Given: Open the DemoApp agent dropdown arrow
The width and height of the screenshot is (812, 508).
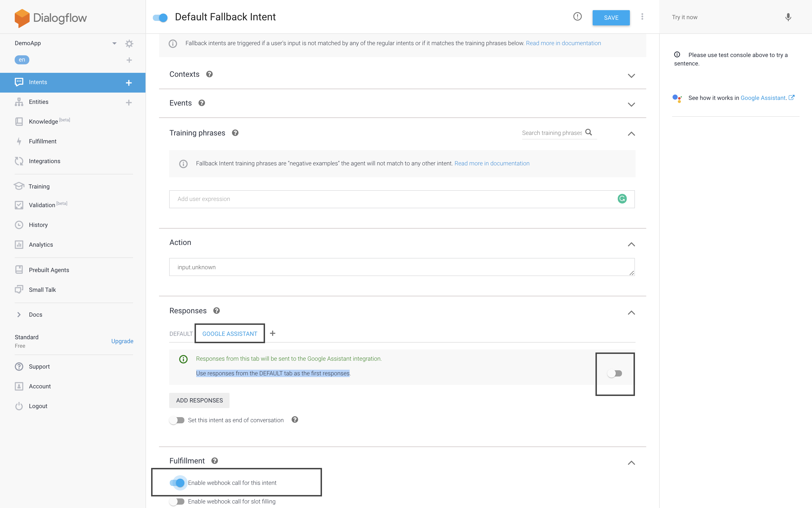Looking at the screenshot, I should coord(114,43).
